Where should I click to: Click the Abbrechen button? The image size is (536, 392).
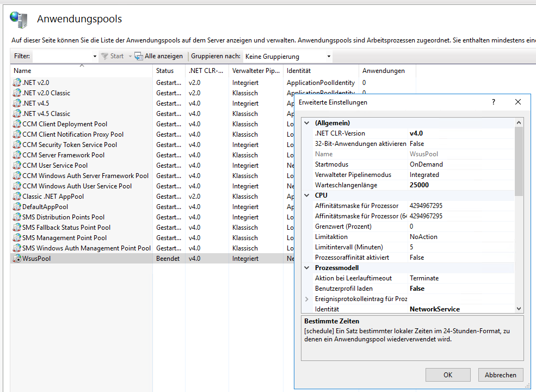pyautogui.click(x=501, y=375)
